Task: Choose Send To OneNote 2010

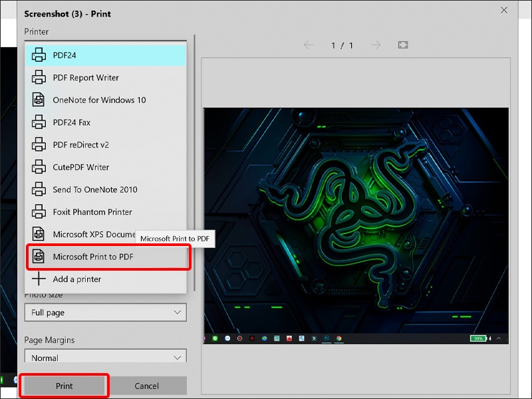Action: click(106, 190)
